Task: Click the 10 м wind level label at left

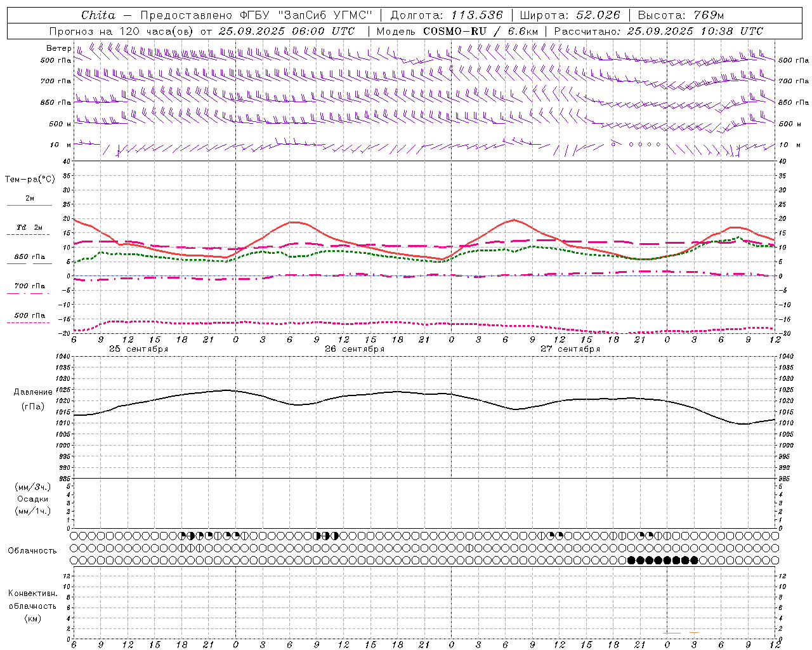Action: pos(60,145)
